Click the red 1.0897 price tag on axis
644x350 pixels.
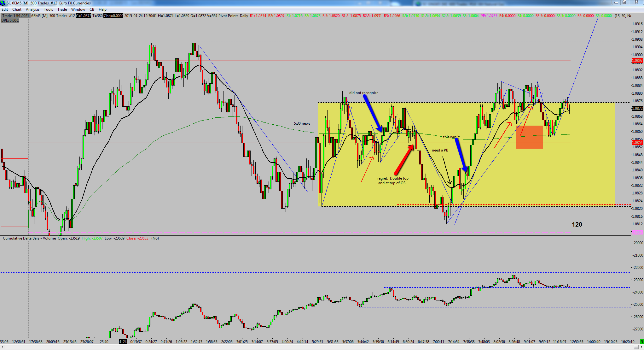click(637, 61)
